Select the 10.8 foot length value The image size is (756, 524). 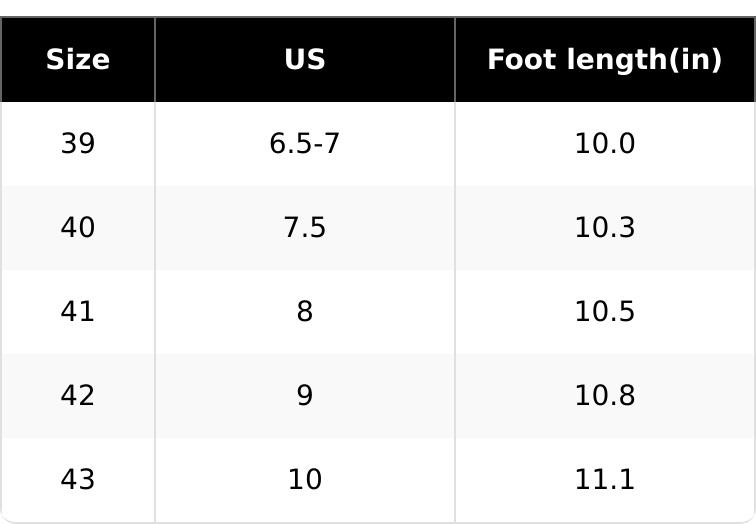pos(604,396)
